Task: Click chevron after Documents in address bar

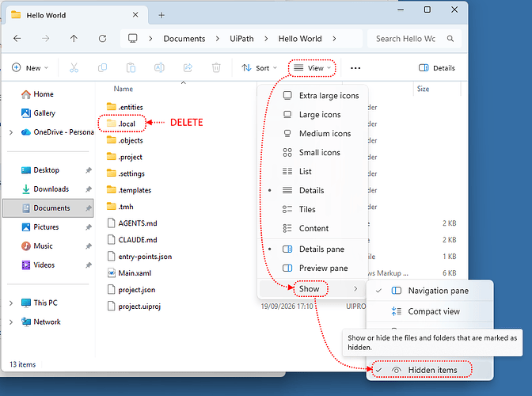Action: tap(218, 39)
